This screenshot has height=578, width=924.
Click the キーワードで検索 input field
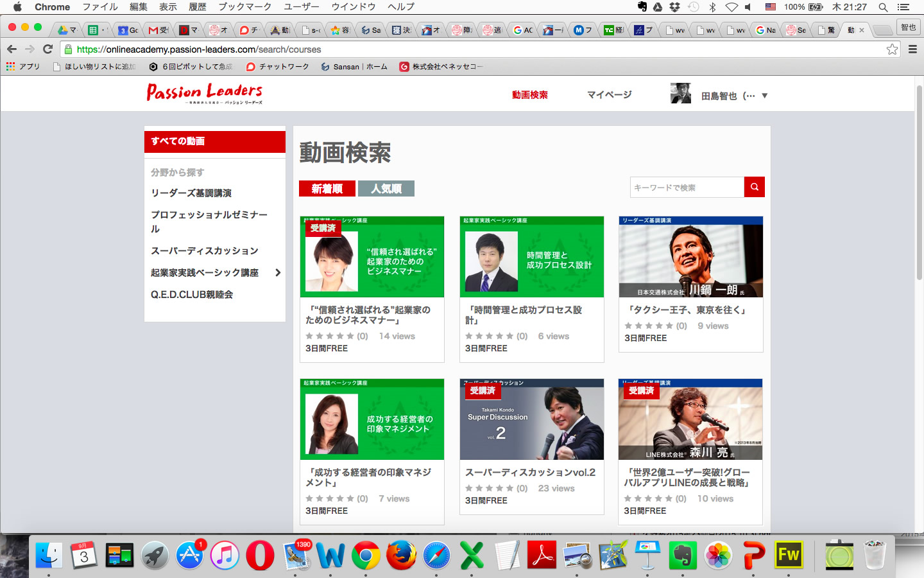687,188
